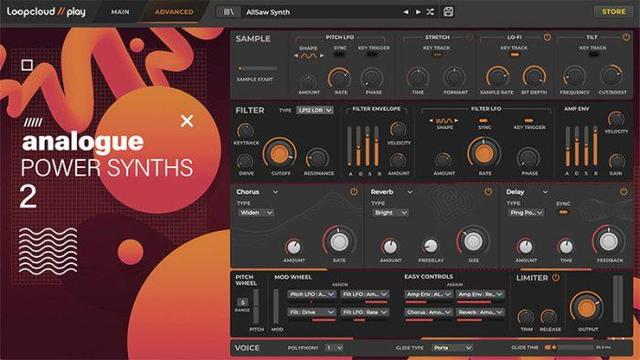This screenshot has width=640, height=360.
Task: Toggle Pitch LFO Sync switch
Action: (339, 54)
